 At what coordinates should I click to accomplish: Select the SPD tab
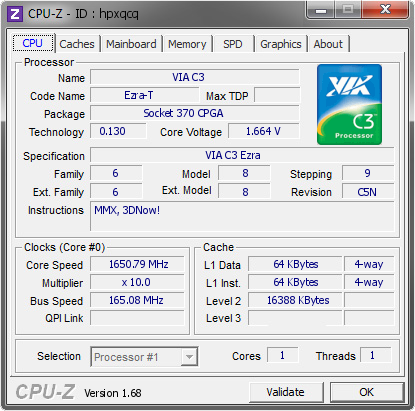(x=233, y=44)
